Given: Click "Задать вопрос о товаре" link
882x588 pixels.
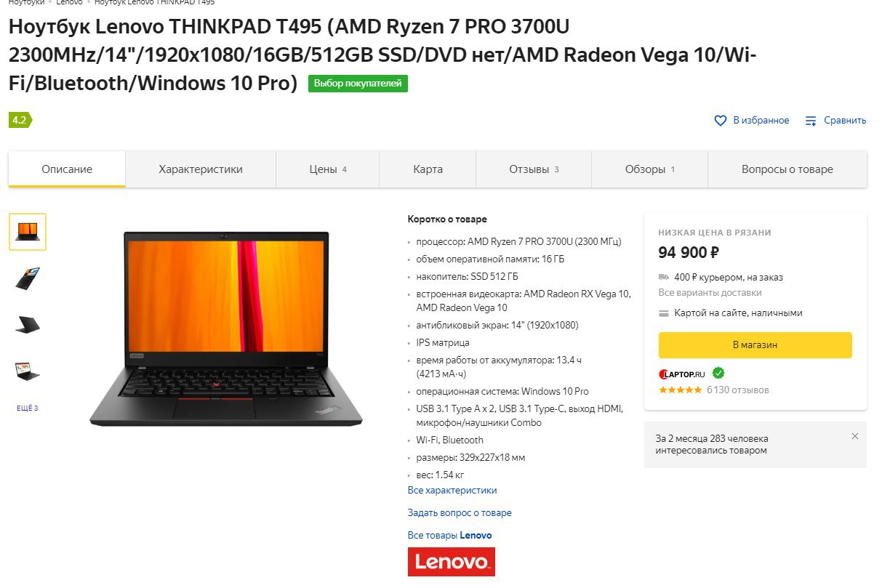Looking at the screenshot, I should pos(460,513).
